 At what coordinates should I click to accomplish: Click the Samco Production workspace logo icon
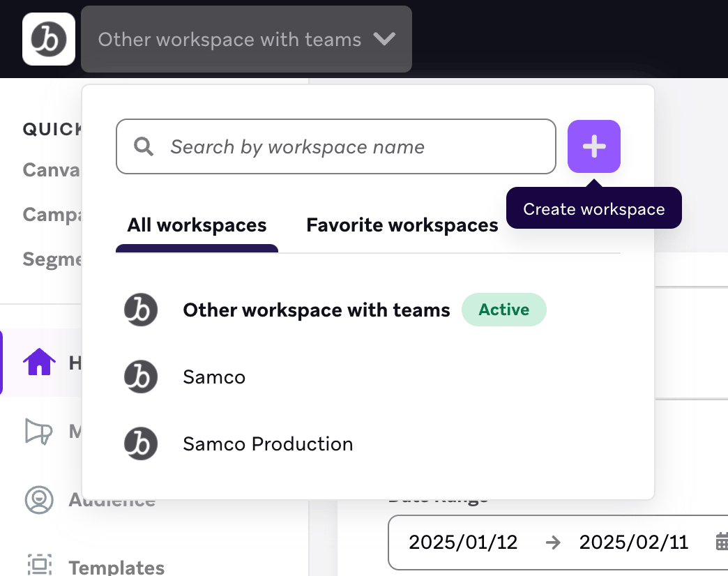pos(141,444)
